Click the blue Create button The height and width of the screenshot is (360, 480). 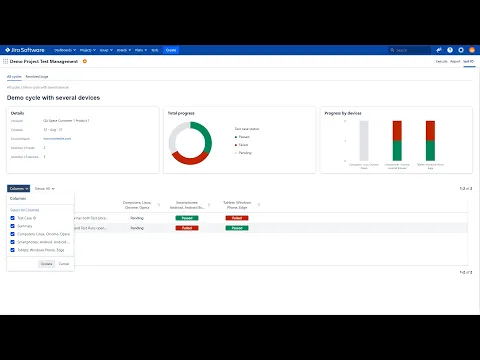(x=171, y=50)
